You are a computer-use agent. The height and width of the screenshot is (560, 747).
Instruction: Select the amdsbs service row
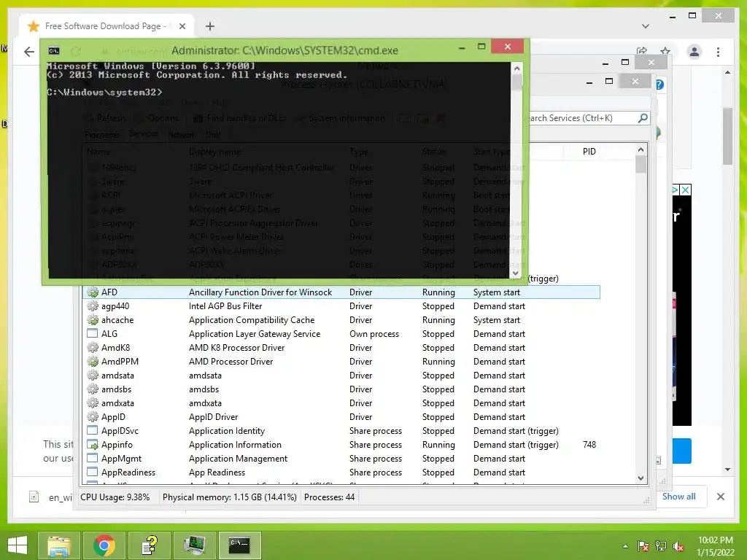(341, 389)
